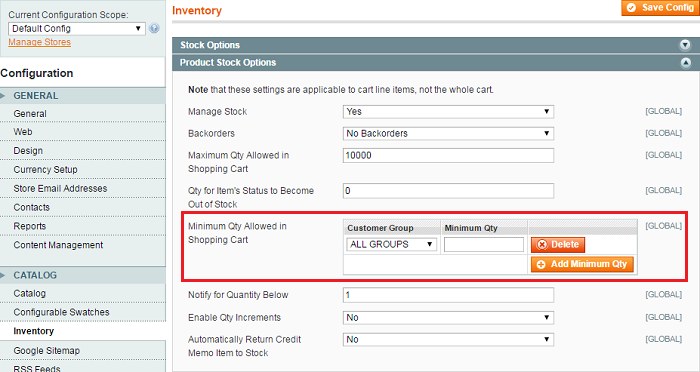Image resolution: width=700 pixels, height=372 pixels.
Task: Open the Current Configuration Scope dropdown
Action: [x=77, y=29]
